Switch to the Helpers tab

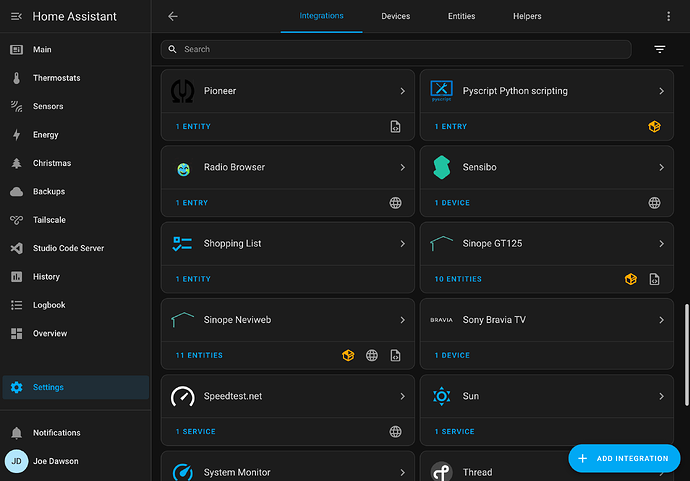point(527,16)
